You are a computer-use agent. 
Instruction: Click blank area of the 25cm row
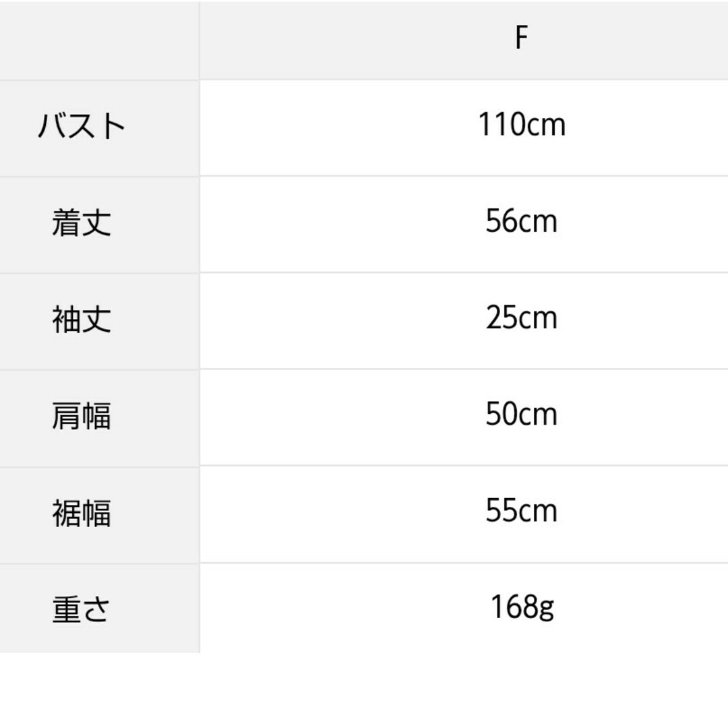tap(325, 321)
